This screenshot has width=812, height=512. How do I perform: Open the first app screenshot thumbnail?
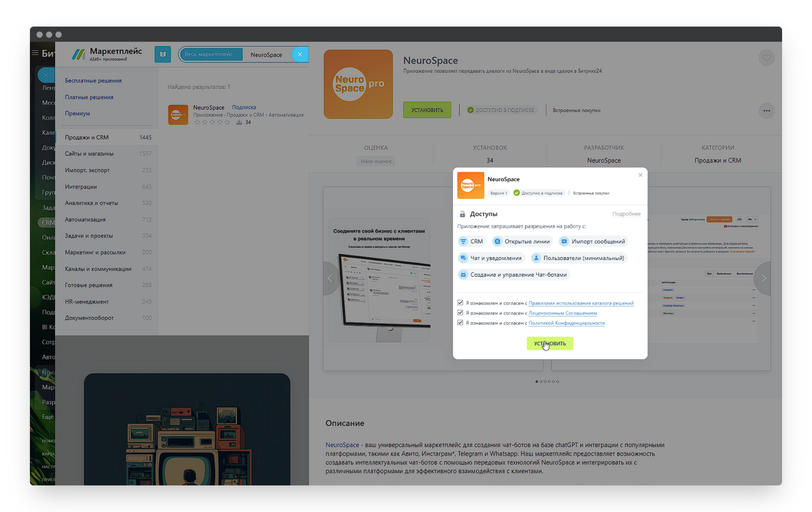point(379,280)
